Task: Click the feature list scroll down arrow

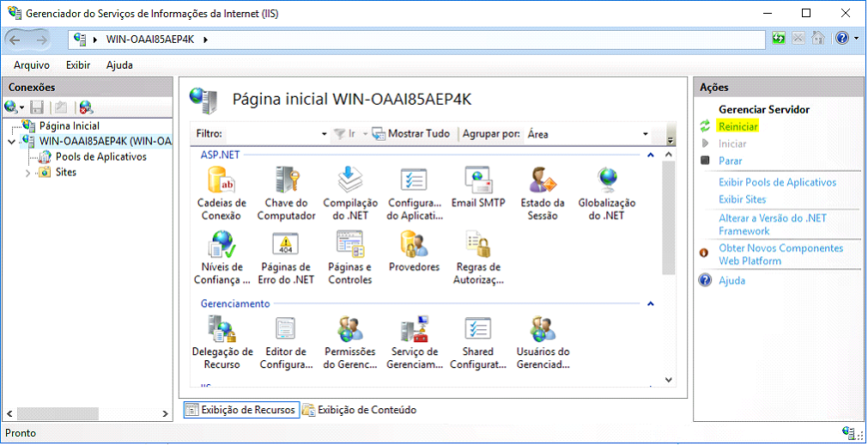Action: point(668,380)
